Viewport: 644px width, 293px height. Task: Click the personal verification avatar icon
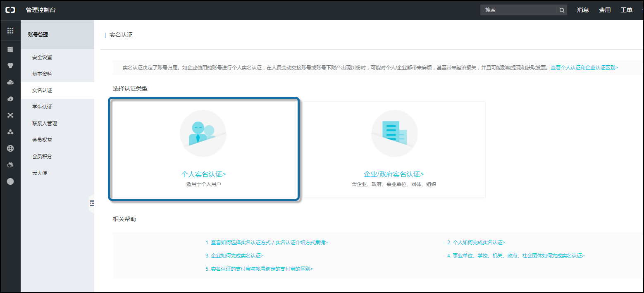pos(203,133)
